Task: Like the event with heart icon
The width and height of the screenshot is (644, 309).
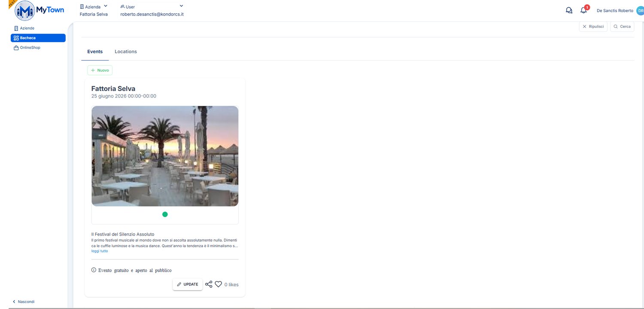Action: tap(219, 284)
